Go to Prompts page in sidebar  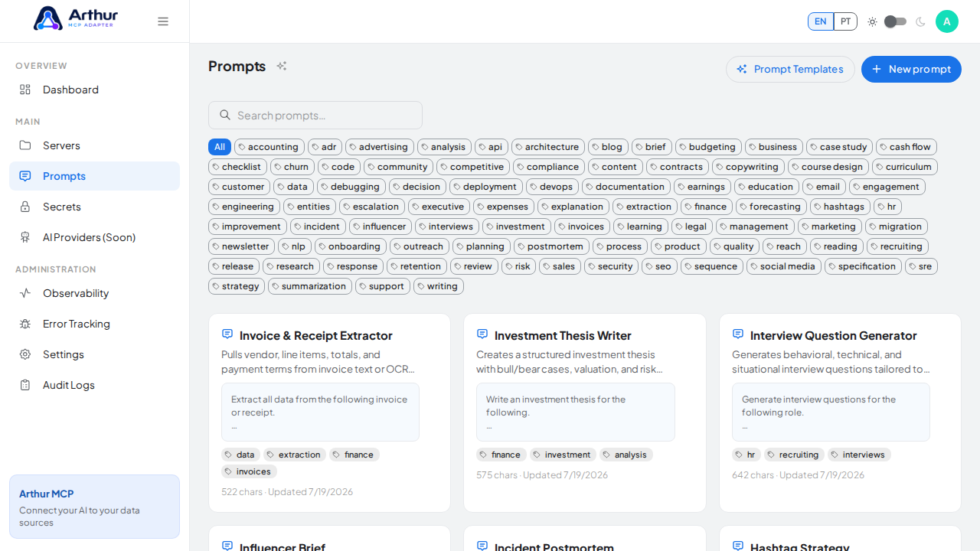click(94, 176)
